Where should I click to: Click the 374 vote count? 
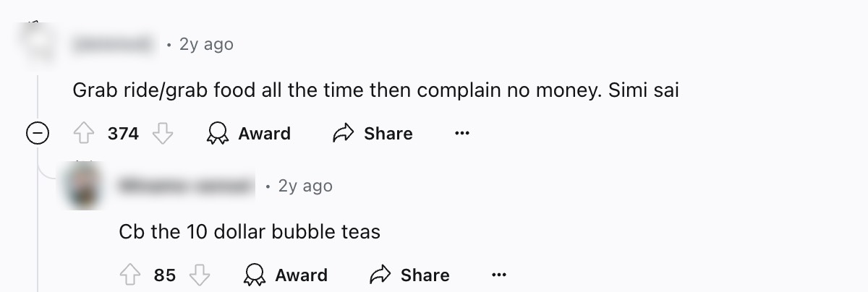pyautogui.click(x=123, y=134)
